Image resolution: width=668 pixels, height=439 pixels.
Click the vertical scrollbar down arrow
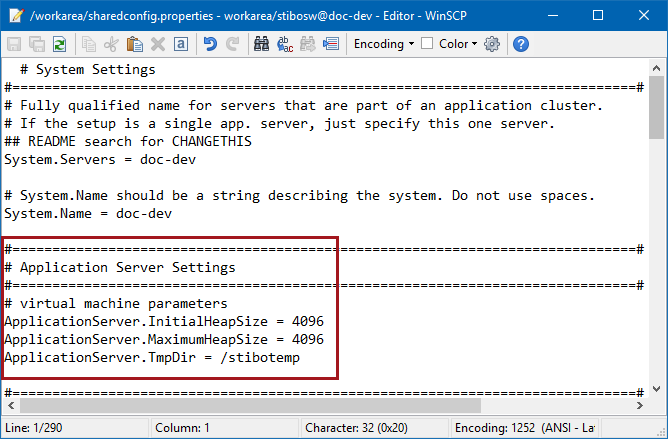[x=656, y=389]
